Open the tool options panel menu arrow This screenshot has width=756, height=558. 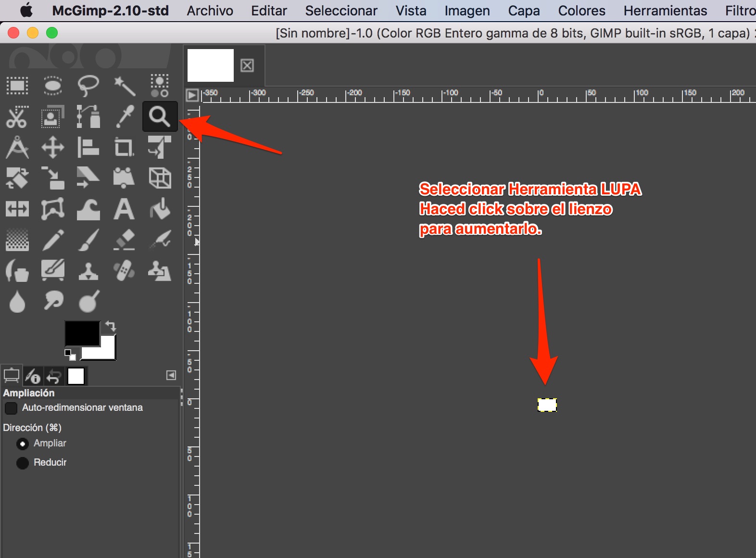tap(171, 375)
